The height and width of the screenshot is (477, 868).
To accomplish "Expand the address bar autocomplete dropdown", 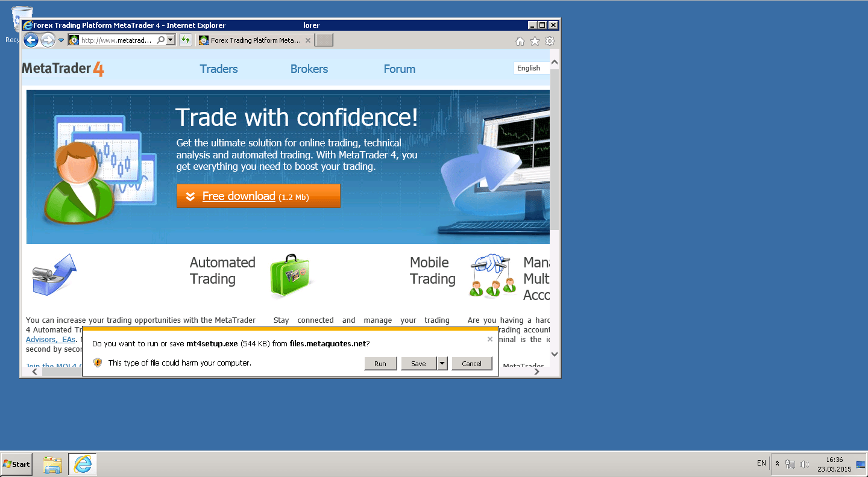I will click(x=171, y=40).
